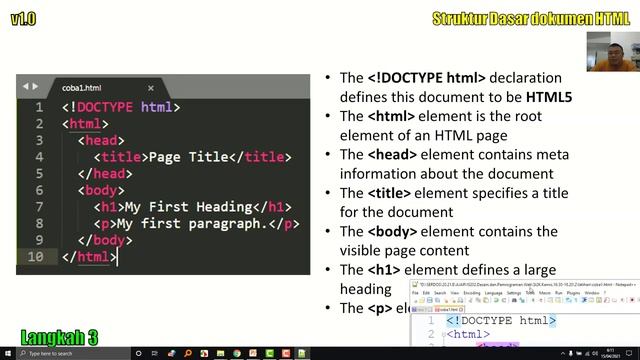The image size is (640, 360).
Task: Open the Windows Start menu
Action: pyautogui.click(x=8, y=353)
